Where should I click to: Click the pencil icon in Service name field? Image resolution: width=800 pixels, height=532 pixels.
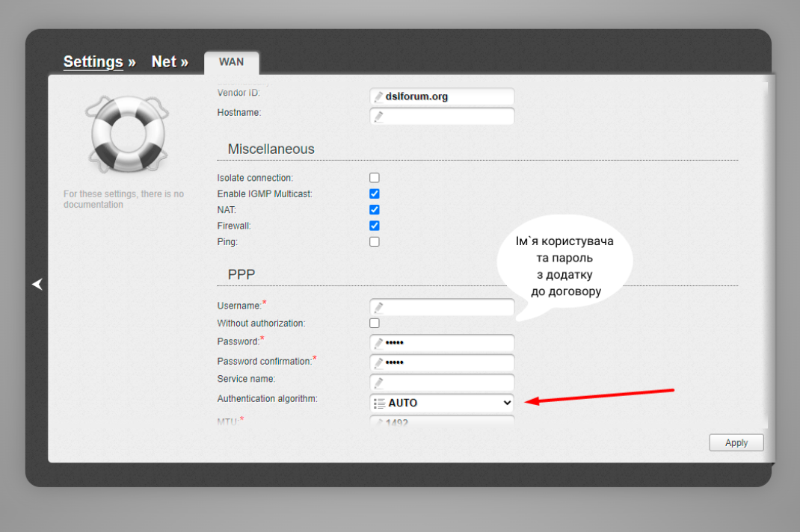[x=379, y=382]
